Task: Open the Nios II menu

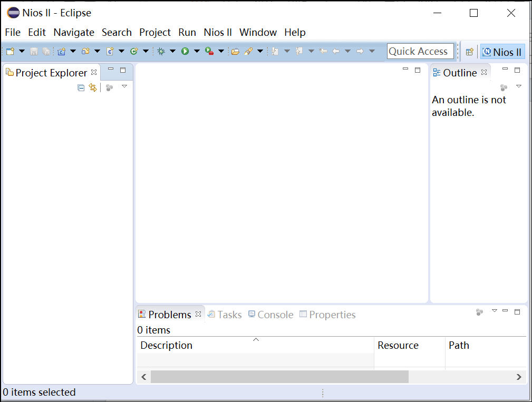Action: pos(217,32)
